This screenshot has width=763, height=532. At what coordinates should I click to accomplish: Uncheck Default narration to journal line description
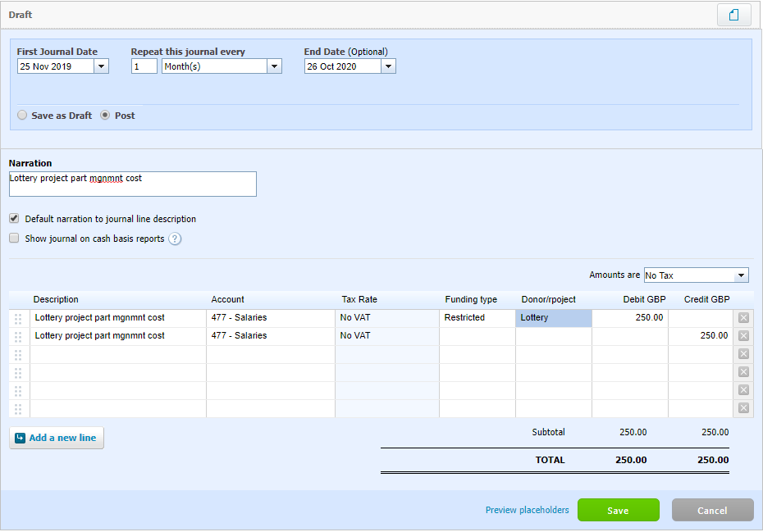click(x=13, y=218)
